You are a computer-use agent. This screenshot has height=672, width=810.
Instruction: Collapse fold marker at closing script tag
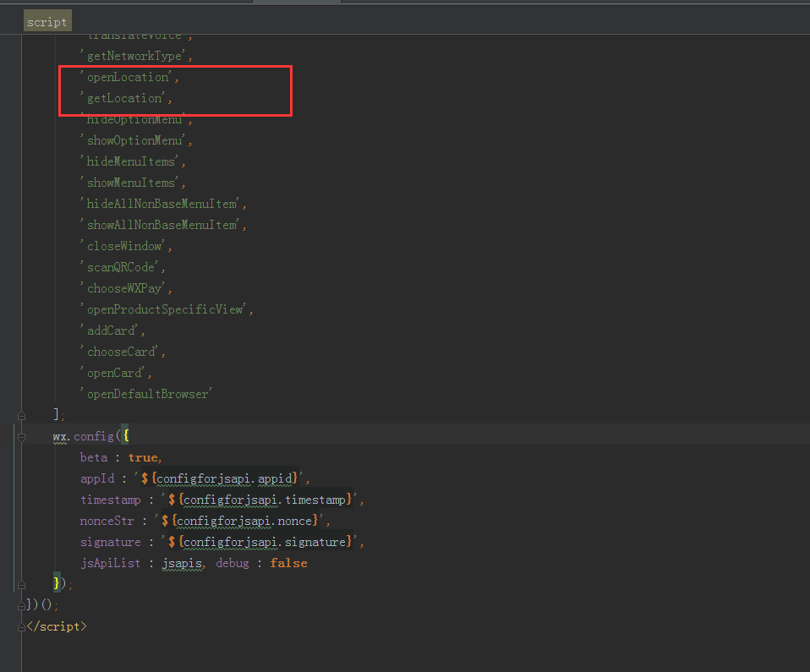pyautogui.click(x=21, y=627)
